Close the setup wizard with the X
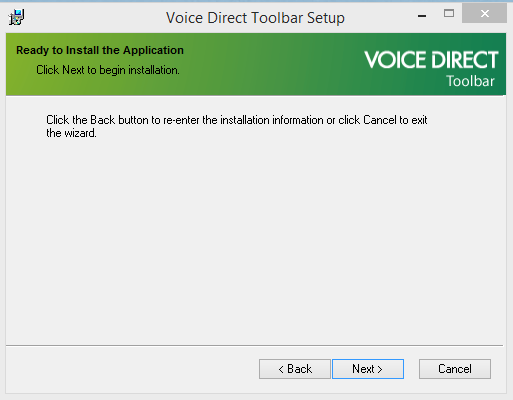This screenshot has width=513, height=400. (x=485, y=14)
